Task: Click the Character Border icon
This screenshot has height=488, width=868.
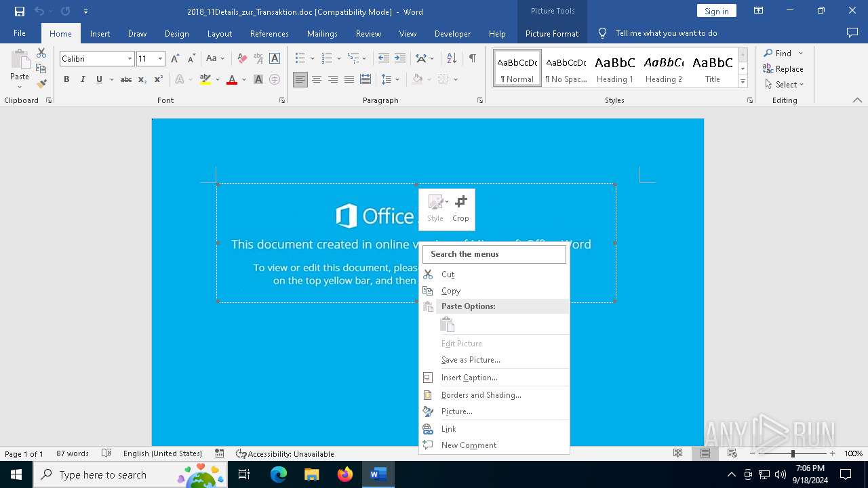Action: click(275, 58)
